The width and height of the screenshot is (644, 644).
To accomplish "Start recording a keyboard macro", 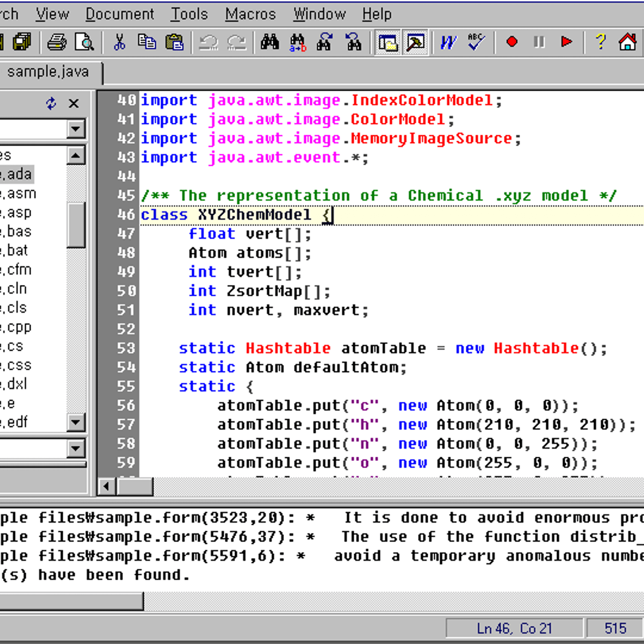I will [512, 42].
